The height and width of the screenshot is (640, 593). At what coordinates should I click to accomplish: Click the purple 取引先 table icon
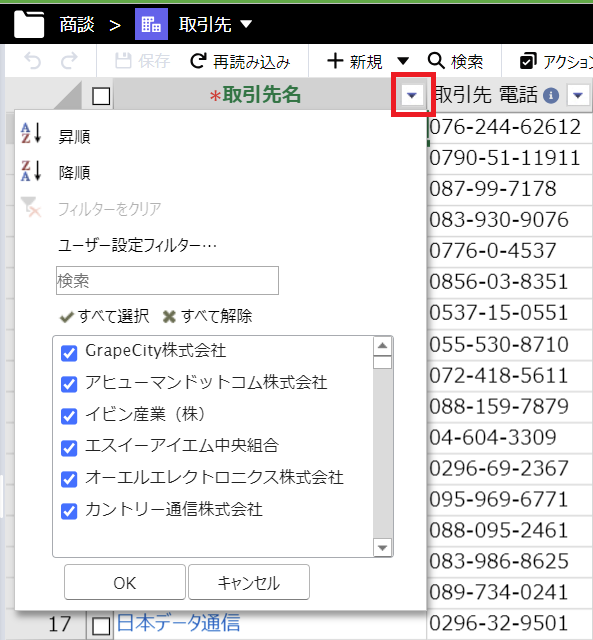tap(151, 24)
